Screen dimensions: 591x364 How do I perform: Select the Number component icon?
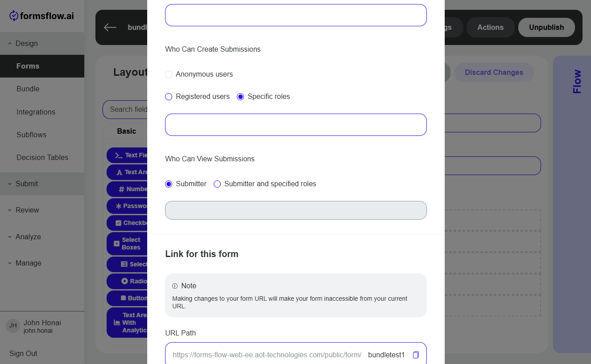[121, 189]
